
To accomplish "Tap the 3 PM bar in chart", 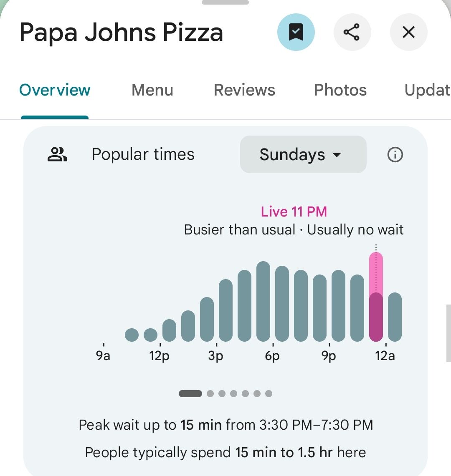I will (x=225, y=310).
